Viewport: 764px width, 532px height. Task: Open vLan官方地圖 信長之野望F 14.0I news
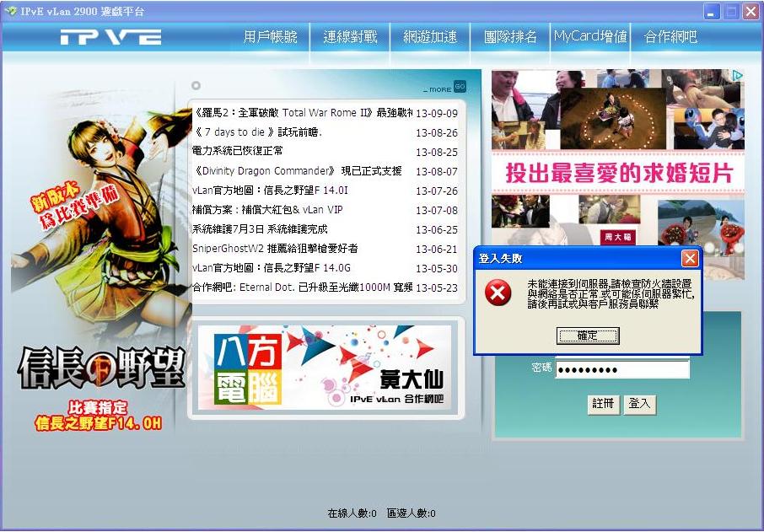point(270,191)
